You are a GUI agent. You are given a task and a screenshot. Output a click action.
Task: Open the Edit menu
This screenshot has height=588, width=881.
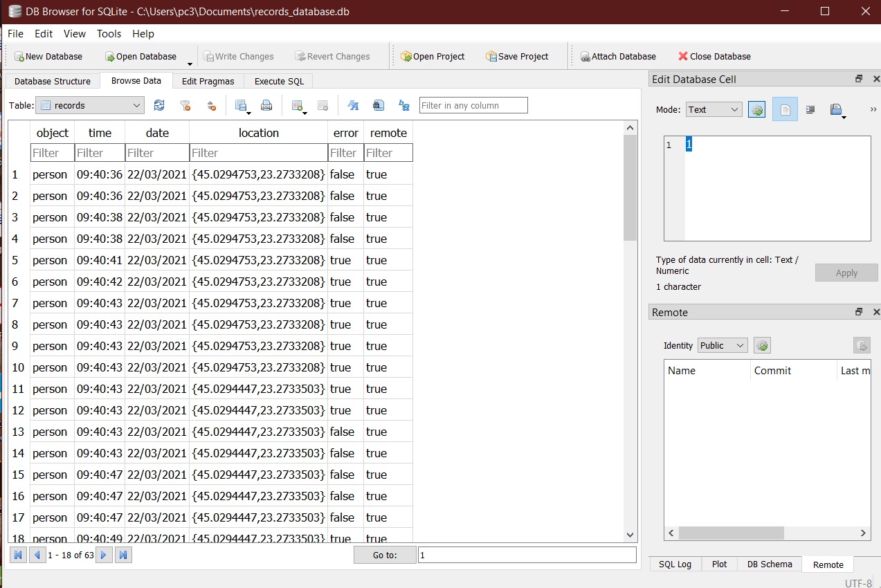(x=44, y=34)
